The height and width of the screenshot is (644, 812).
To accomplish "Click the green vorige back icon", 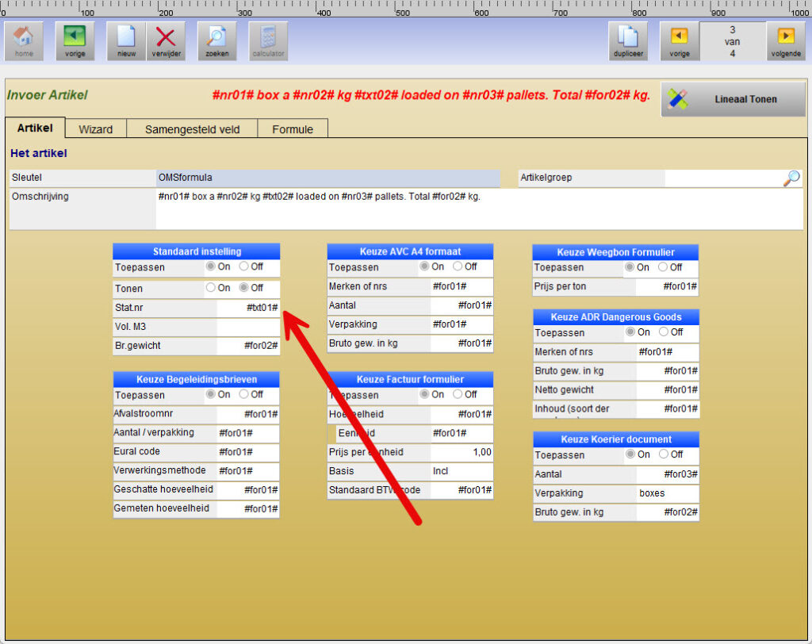I will [75, 41].
